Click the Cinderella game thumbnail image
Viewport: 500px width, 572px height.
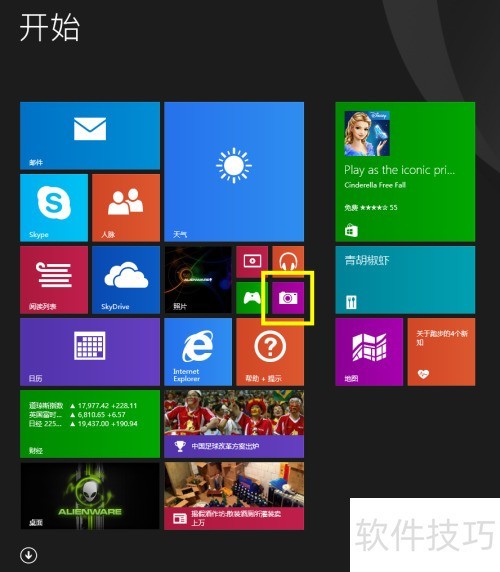pos(367,134)
